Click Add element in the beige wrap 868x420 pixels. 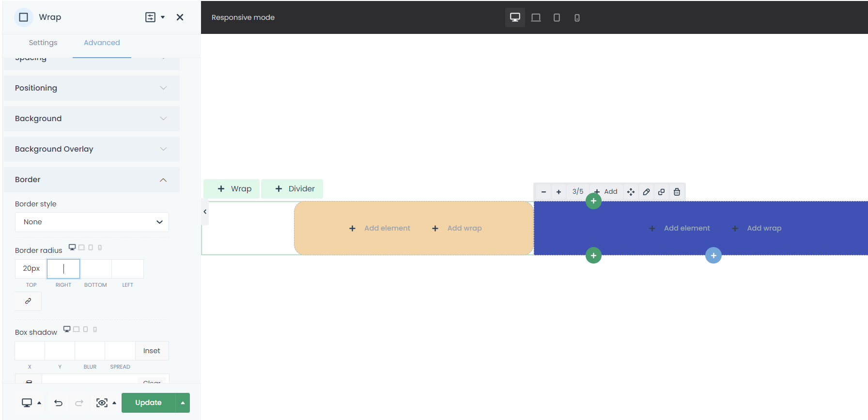click(380, 228)
